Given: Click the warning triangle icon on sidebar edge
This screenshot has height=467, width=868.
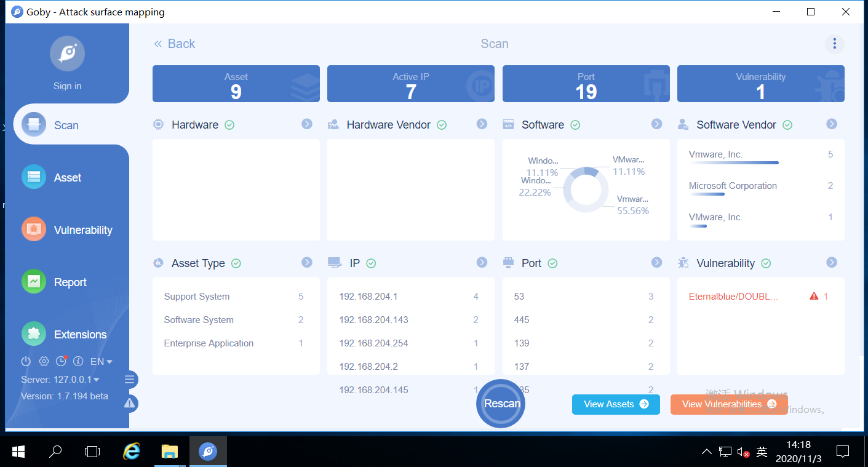Looking at the screenshot, I should click(x=129, y=404).
